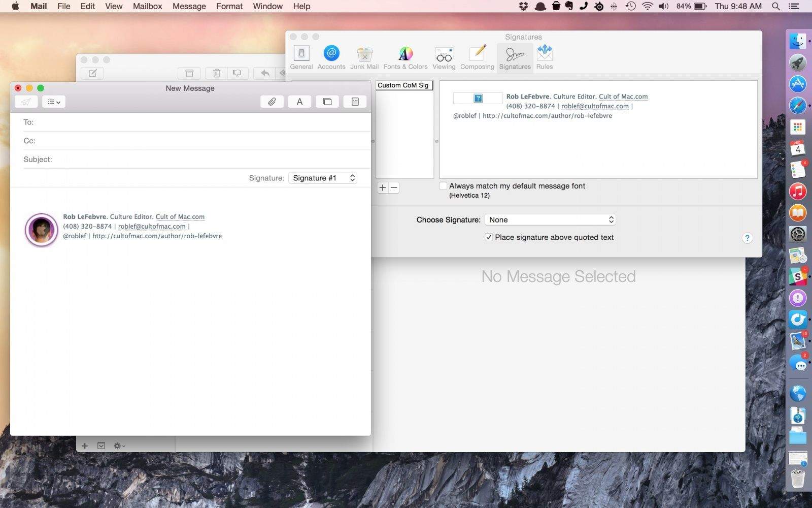Uncheck Place signature above quoted text
812x508 pixels.
tap(489, 237)
